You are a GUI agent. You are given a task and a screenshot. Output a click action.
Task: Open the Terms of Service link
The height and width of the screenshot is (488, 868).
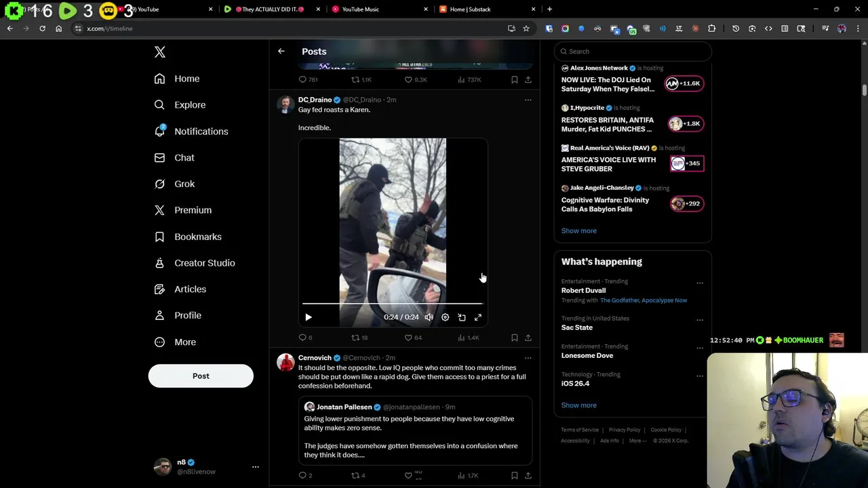[x=580, y=430]
